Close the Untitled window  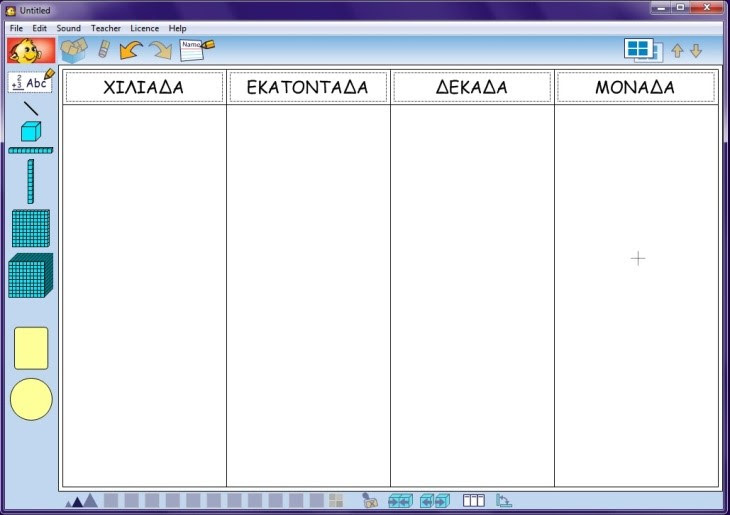707,8
